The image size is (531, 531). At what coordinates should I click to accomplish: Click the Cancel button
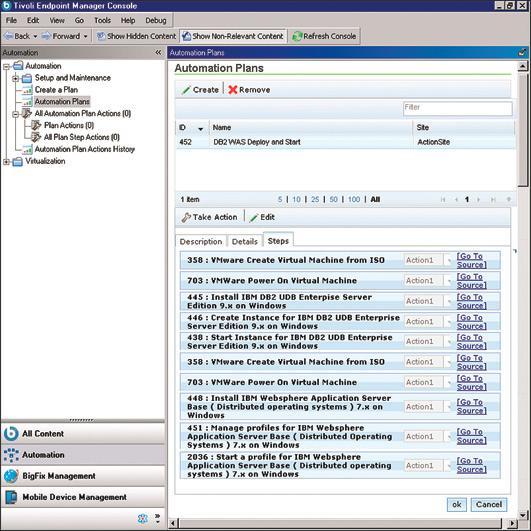(489, 505)
